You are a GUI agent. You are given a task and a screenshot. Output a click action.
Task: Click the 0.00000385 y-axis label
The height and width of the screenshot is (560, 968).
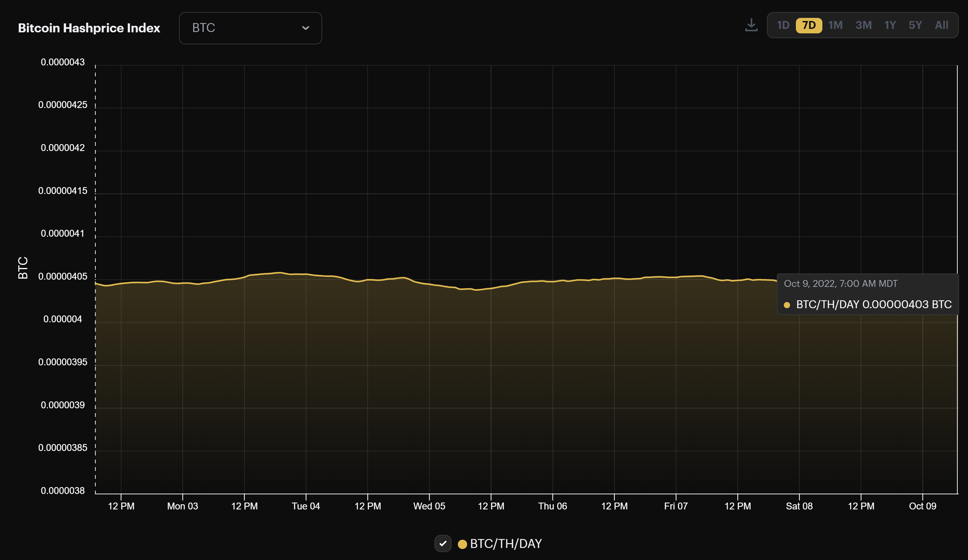click(63, 448)
